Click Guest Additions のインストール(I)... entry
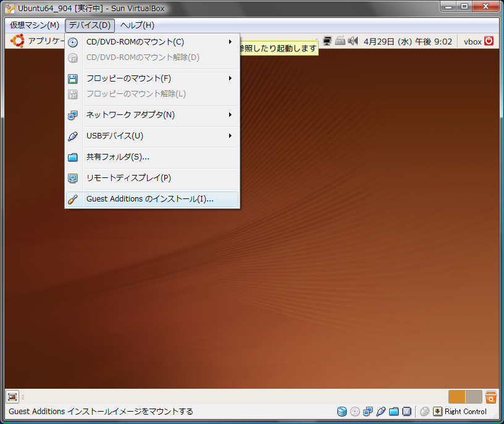 (152, 199)
